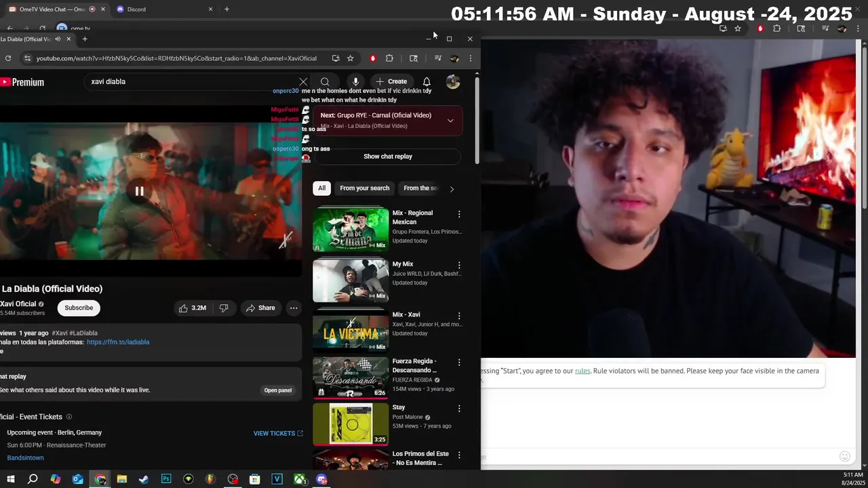Screen dimensions: 868x488
Task: Open options for Mix - Xavi entry
Action: pyautogui.click(x=459, y=316)
